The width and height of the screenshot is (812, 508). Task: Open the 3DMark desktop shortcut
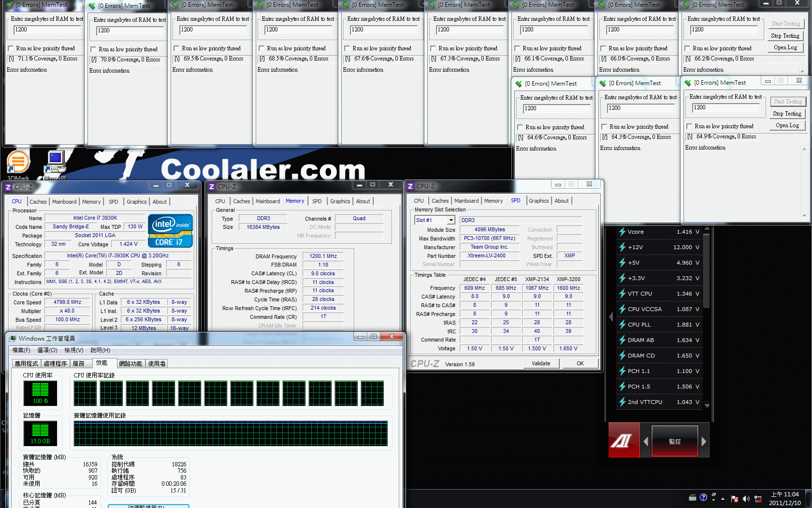[x=18, y=164]
